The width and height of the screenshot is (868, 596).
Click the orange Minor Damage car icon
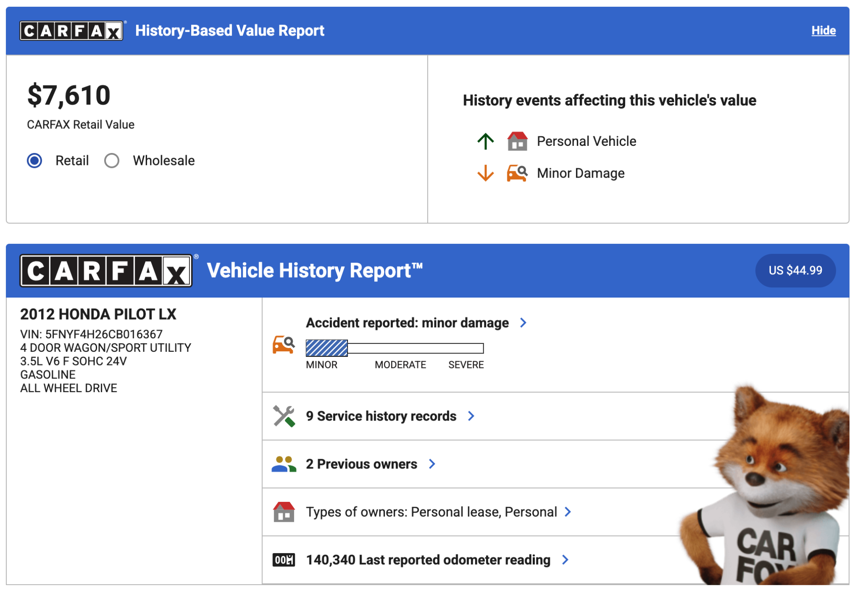click(517, 173)
